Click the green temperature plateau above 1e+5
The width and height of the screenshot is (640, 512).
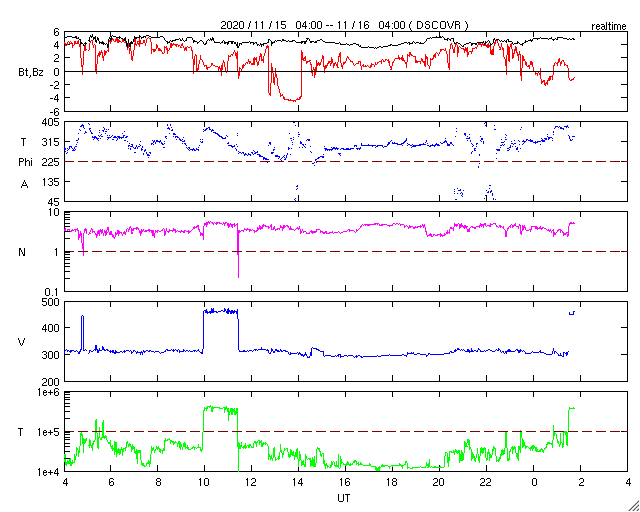point(220,410)
